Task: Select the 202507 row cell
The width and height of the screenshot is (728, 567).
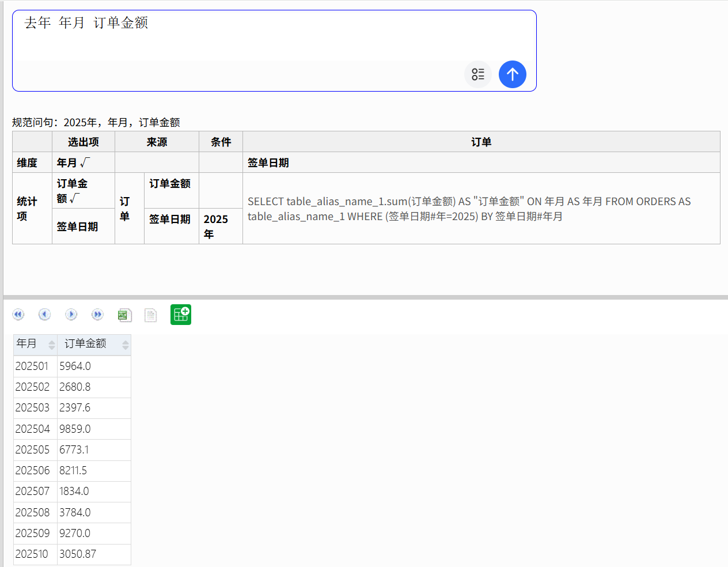Action: click(x=35, y=492)
